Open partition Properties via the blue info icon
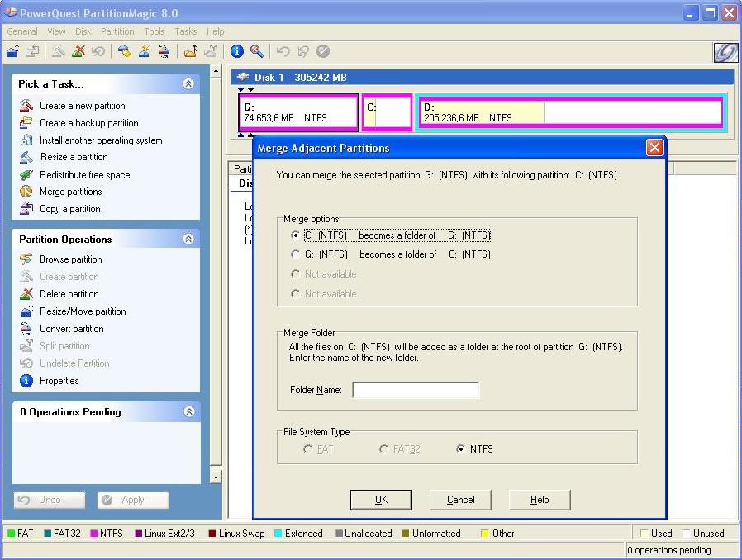This screenshot has width=742, height=560. point(235,51)
